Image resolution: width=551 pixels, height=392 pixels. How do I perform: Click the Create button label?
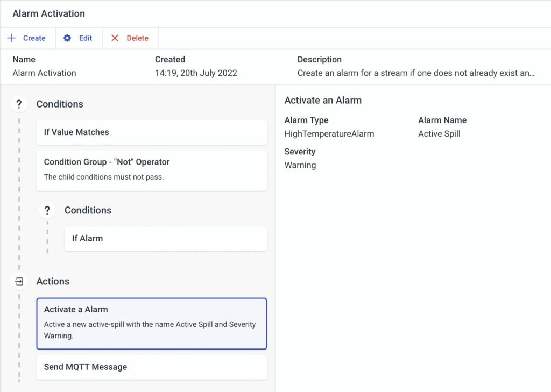[34, 38]
